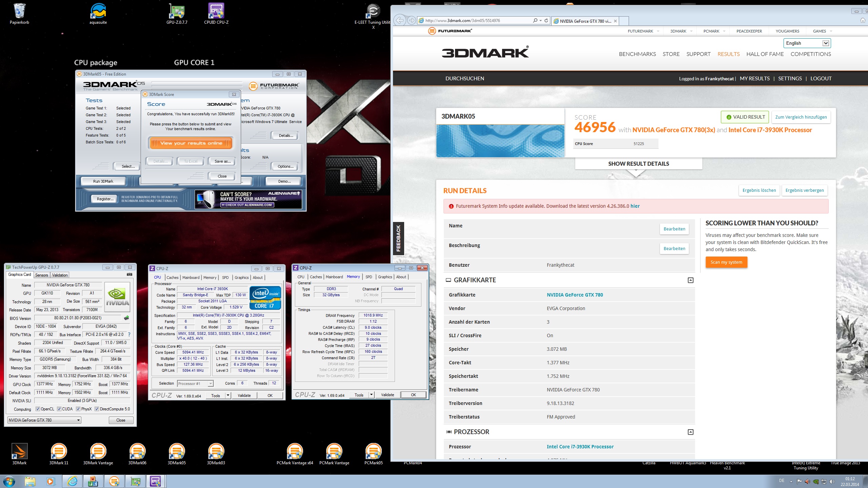Open the PCMark05 desktop shortcut
The height and width of the screenshot is (488, 868).
click(x=373, y=454)
